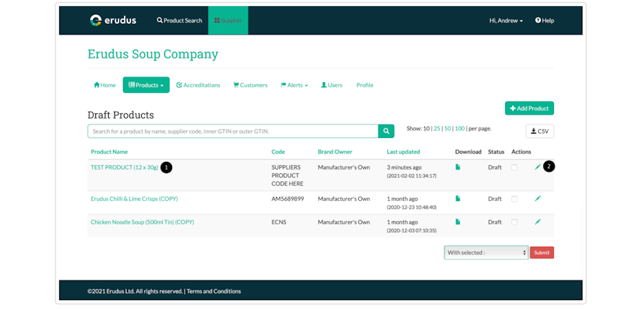The image size is (644, 309).
Task: Open the Accreditations tab
Action: coord(198,85)
